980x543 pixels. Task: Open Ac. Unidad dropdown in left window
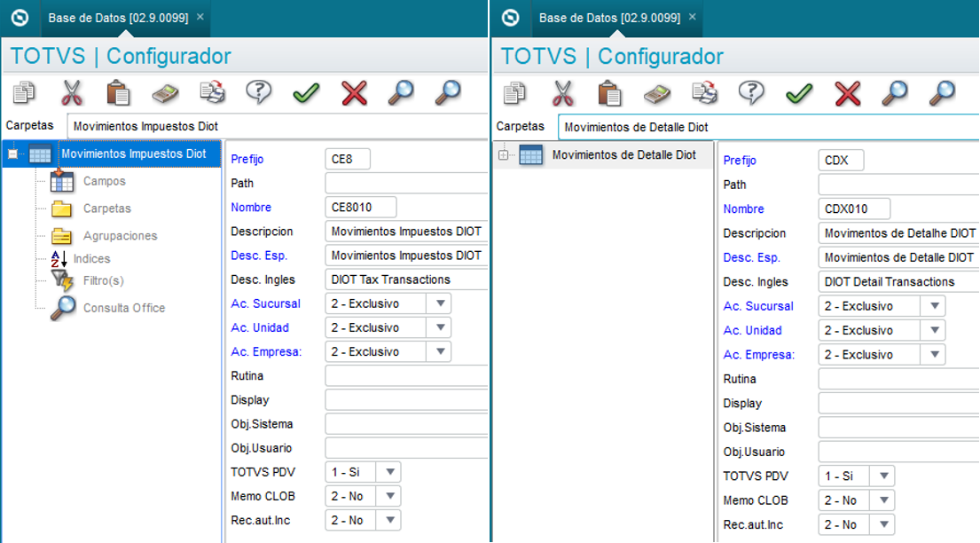[440, 327]
